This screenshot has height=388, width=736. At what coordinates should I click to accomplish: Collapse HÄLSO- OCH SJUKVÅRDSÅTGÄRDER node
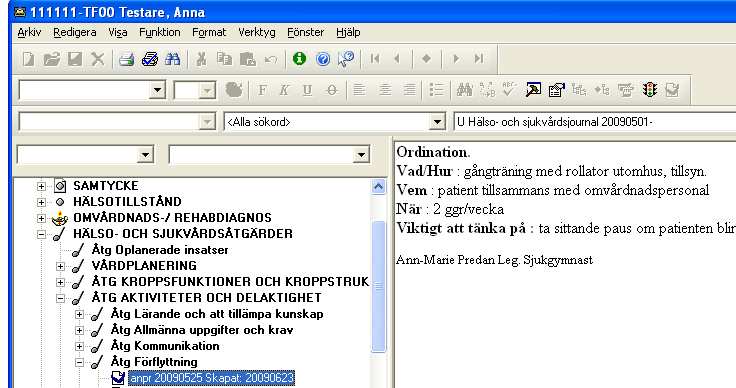pos(41,234)
